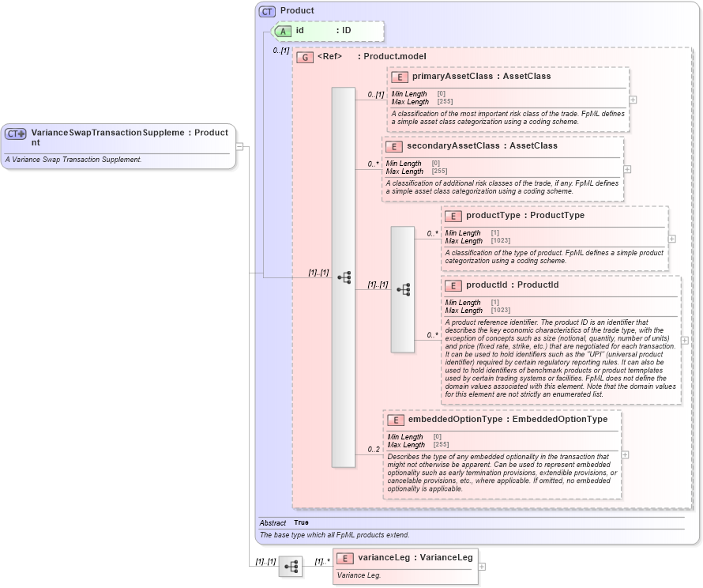Screen dimensions: 703x588
Task: Expand primaryAssetClass using its plus box
Action: 632,100
